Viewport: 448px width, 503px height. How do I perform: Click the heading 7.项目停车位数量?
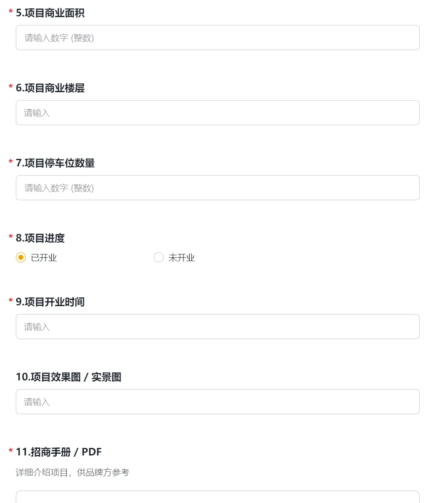[x=55, y=163]
